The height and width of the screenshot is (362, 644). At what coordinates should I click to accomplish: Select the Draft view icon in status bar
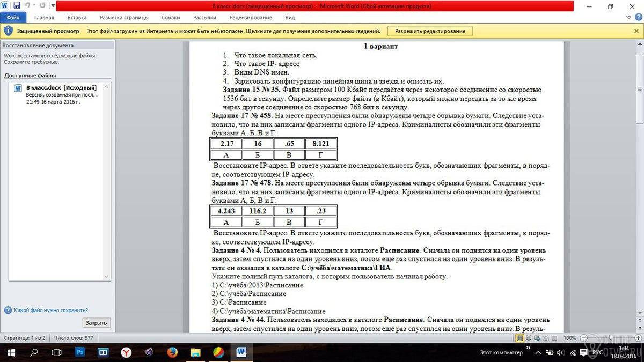[554, 338]
